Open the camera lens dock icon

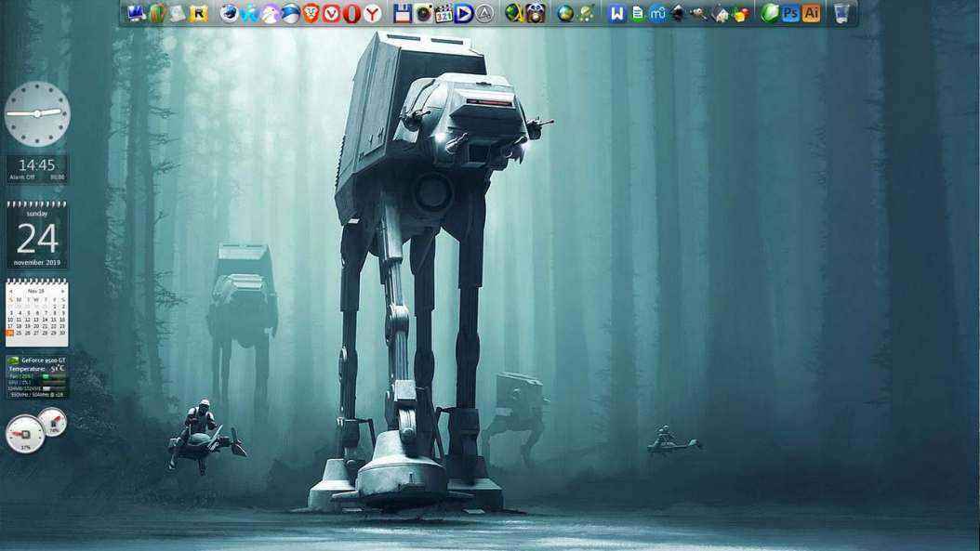[x=424, y=13]
